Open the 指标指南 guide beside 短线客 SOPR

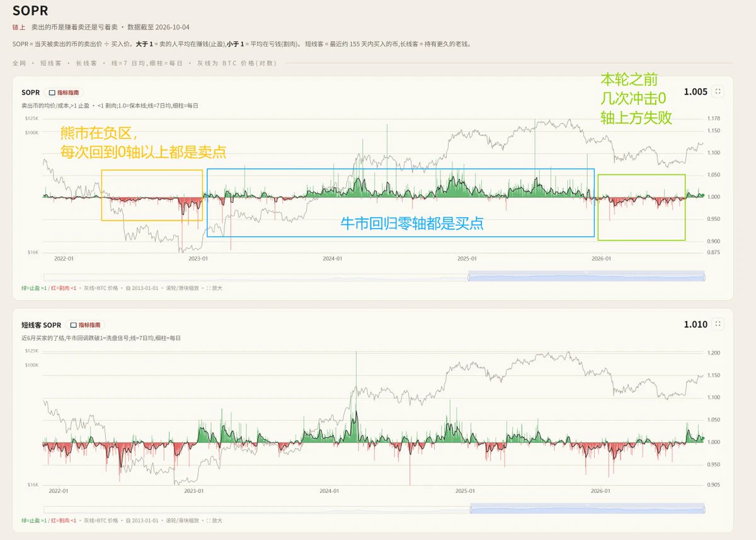pyautogui.click(x=84, y=325)
